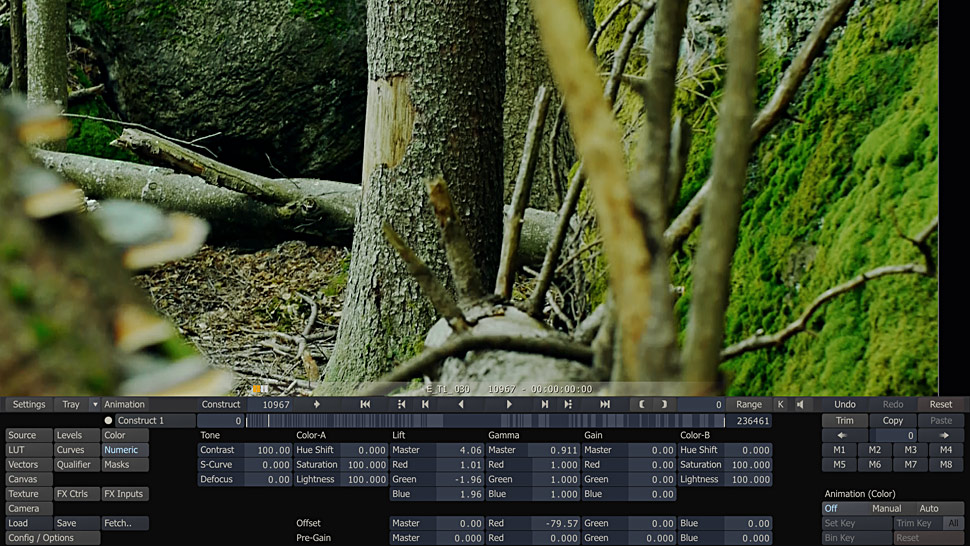
Task: Open the Tray dropdown arrow
Action: [x=95, y=405]
